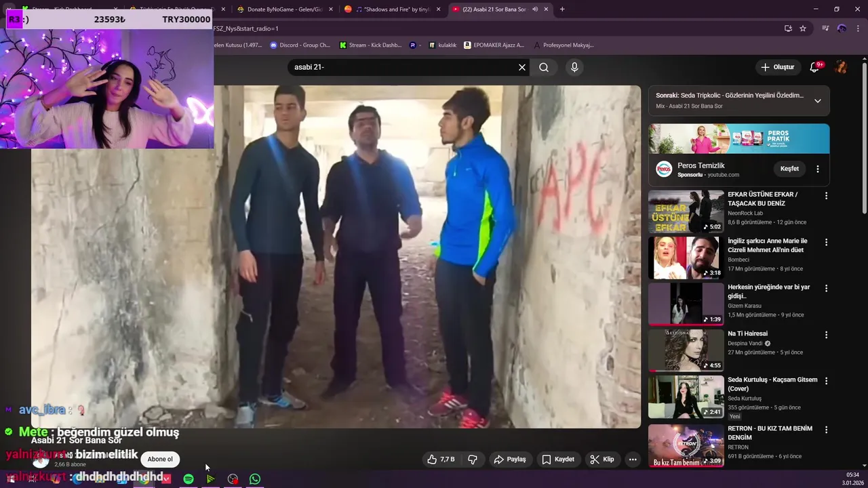Open options for EFKAR ÜSTÜNE EFKAR video

click(826, 196)
